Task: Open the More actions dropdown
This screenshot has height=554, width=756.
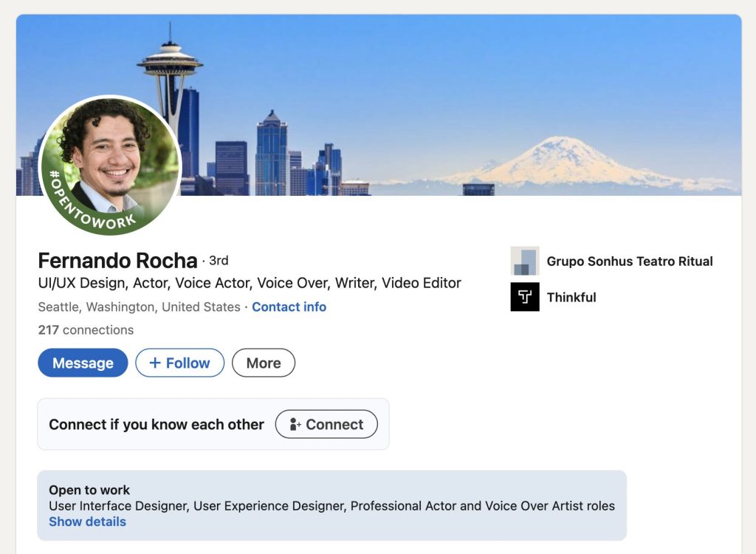Action: pos(264,363)
